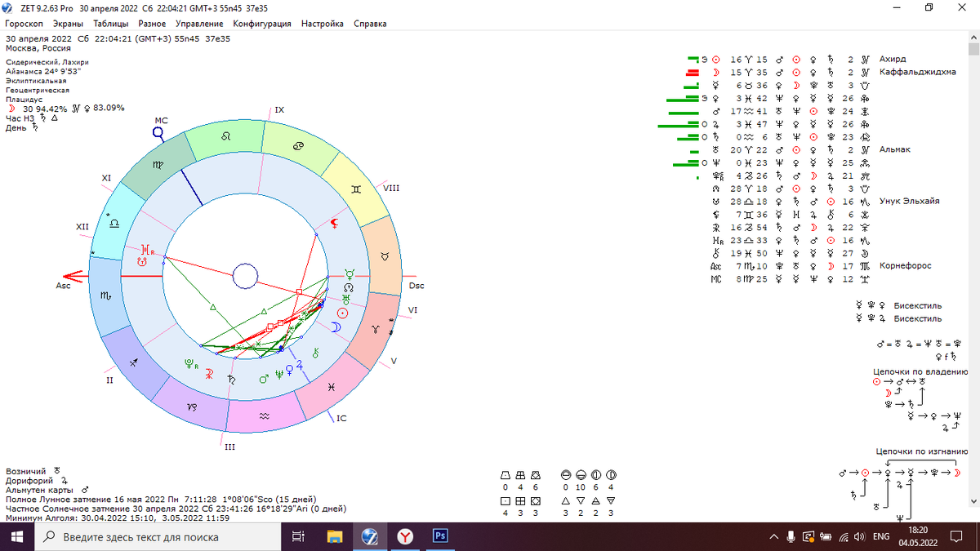Open Yandex Browser from the taskbar

[x=405, y=536]
